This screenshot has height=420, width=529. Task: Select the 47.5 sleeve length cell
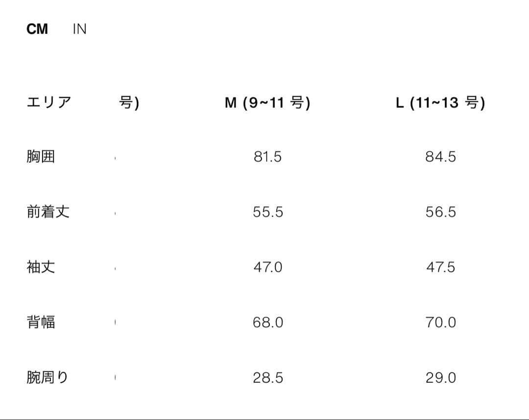pyautogui.click(x=440, y=267)
